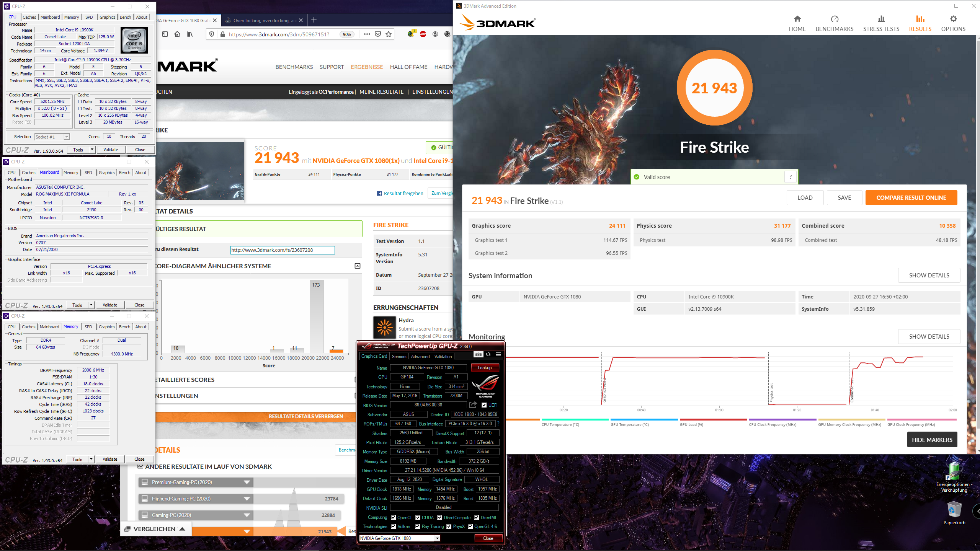Screen dimensions: 980x551
Task: Toggle the PhysX checkbox in GPU-Z
Action: (449, 527)
